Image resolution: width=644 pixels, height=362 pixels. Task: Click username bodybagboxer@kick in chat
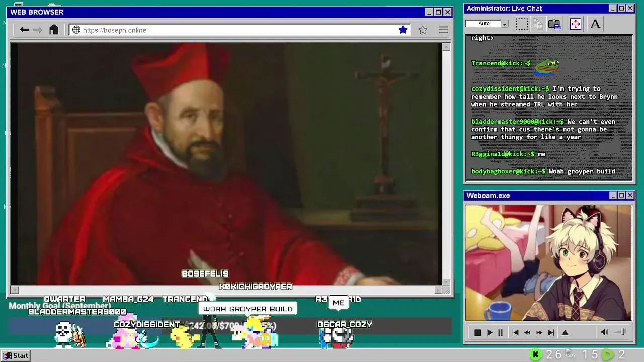click(508, 171)
